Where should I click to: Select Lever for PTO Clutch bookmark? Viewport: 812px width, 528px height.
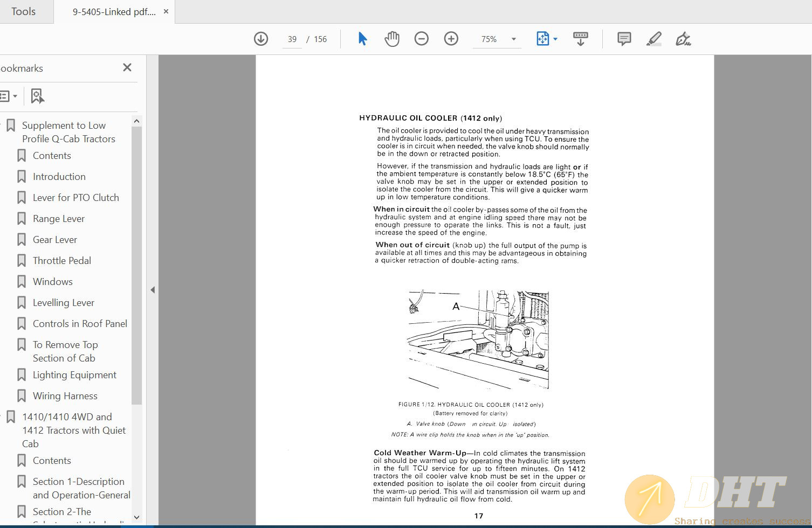point(76,198)
